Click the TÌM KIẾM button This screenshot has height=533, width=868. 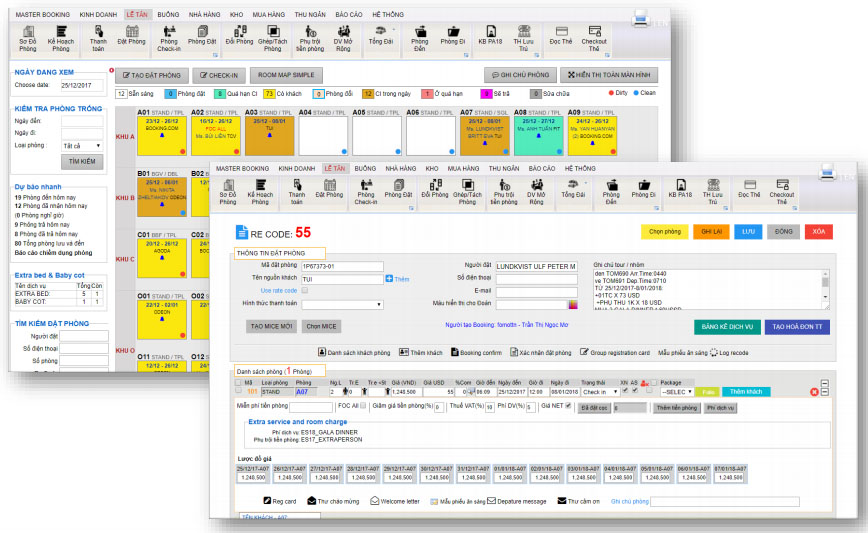(82, 162)
